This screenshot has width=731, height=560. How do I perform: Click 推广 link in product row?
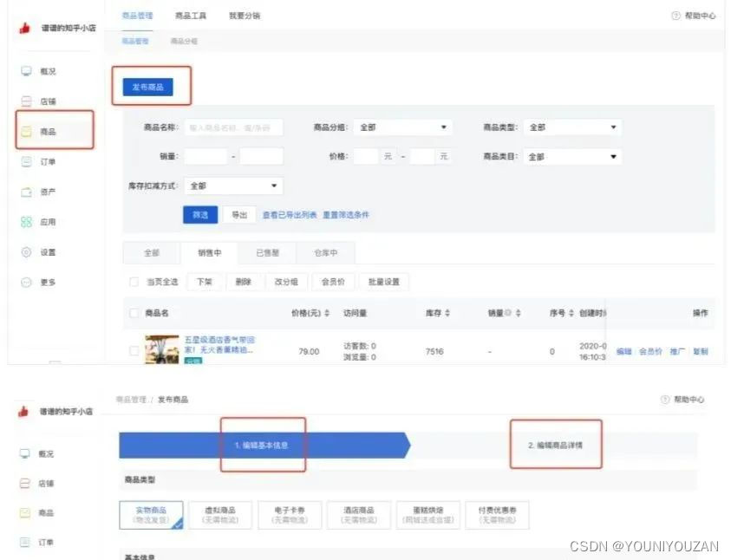click(677, 351)
